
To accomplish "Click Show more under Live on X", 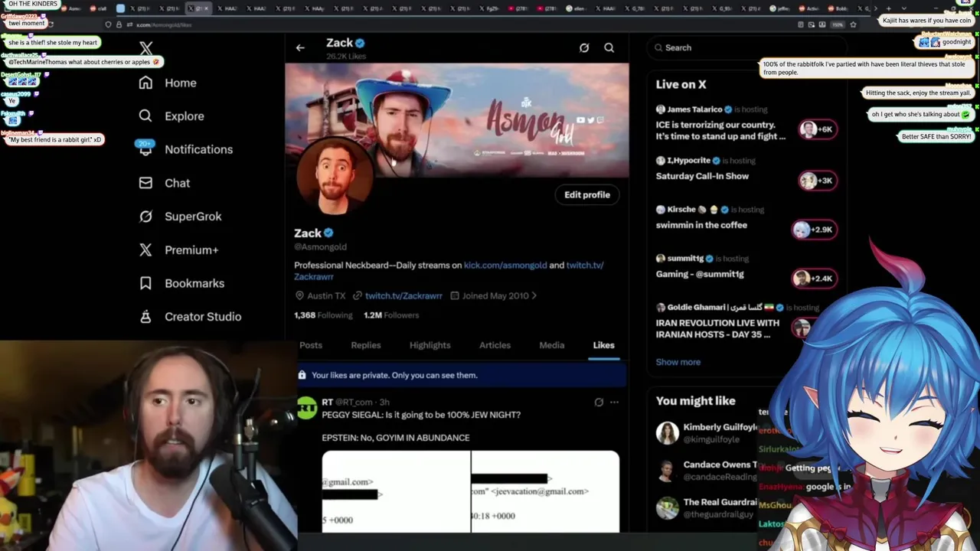I will 678,362.
